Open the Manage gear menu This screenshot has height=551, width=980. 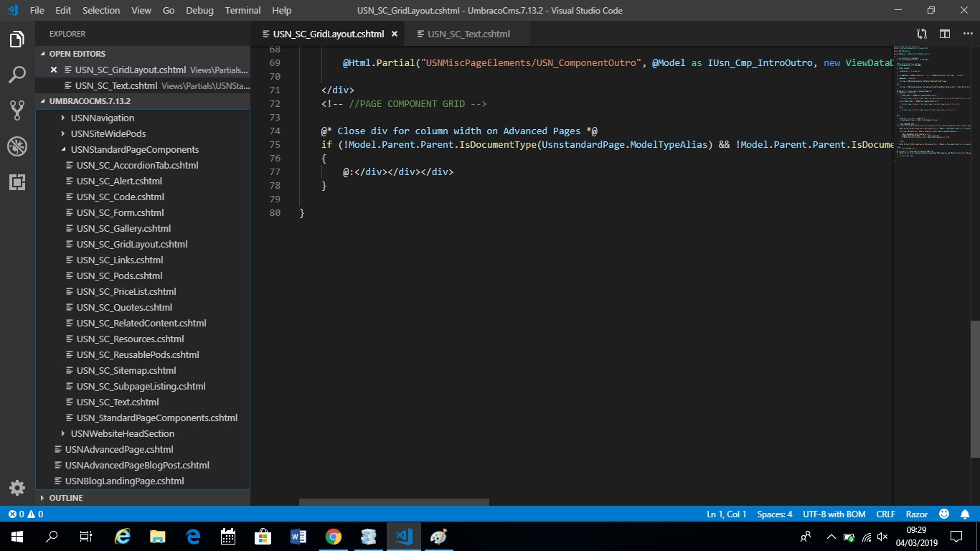[17, 489]
